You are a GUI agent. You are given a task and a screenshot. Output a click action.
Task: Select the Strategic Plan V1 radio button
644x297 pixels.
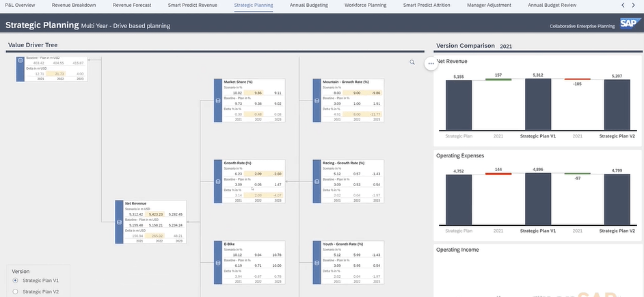point(16,281)
